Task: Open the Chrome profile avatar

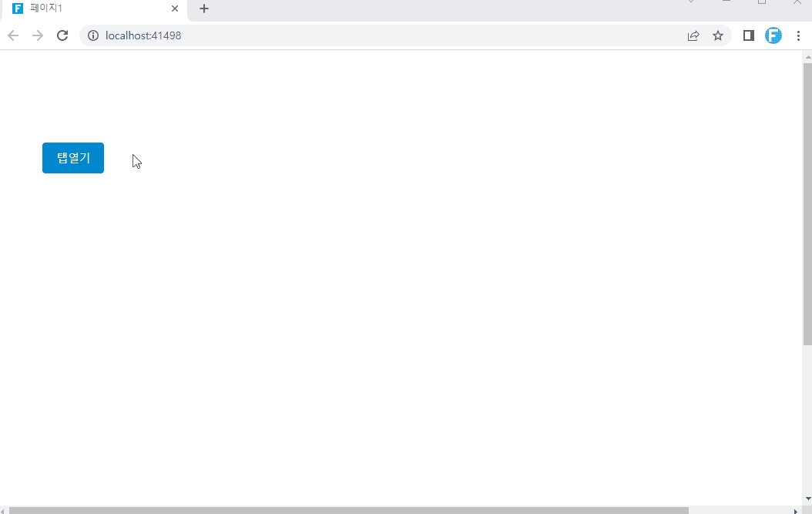Action: pos(773,35)
